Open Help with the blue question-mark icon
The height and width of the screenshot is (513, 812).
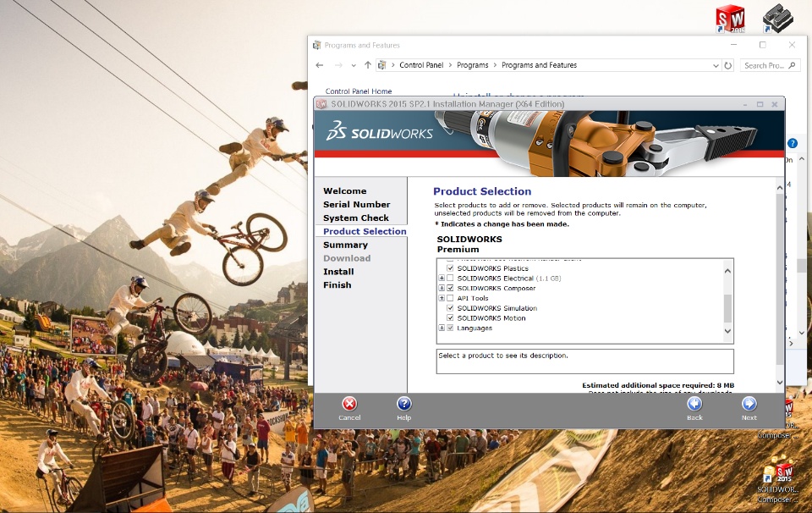pyautogui.click(x=404, y=404)
